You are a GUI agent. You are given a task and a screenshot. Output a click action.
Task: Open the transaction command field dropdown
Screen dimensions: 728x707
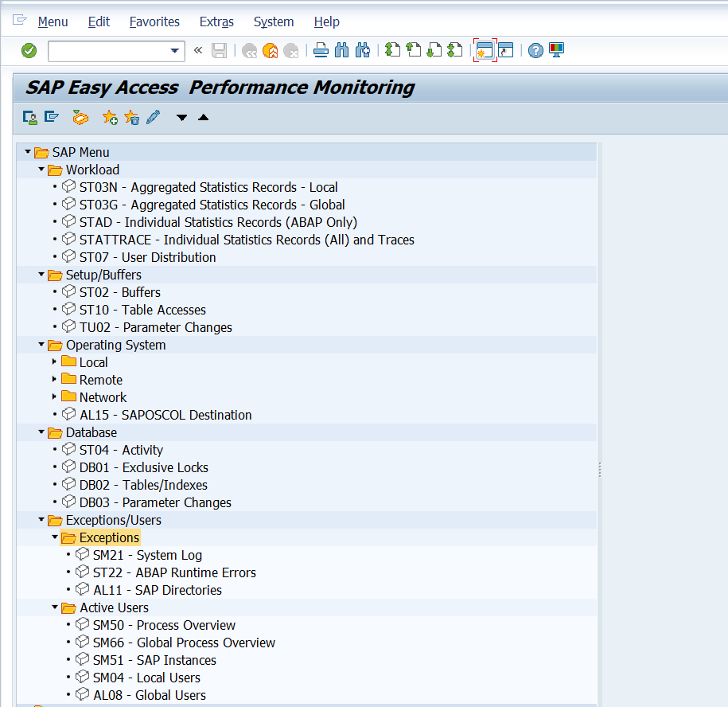point(175,51)
